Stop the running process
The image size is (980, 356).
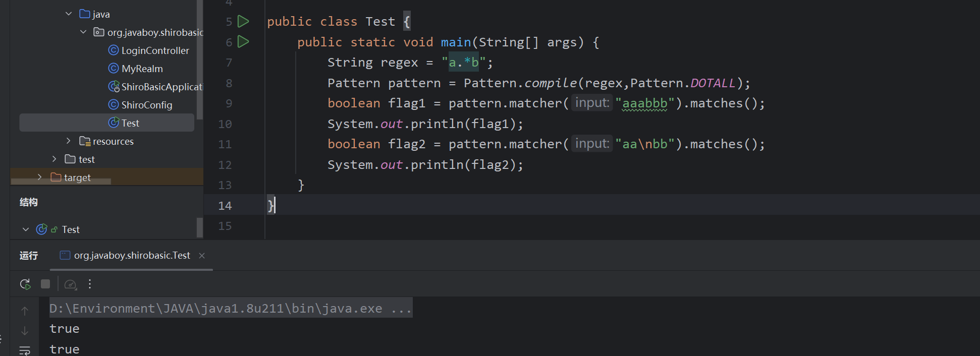click(45, 284)
